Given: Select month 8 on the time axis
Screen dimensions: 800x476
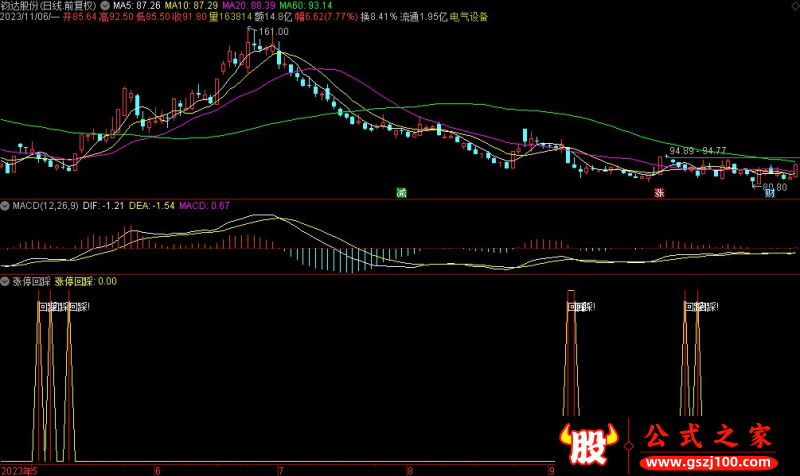Looking at the screenshot, I should 408,469.
